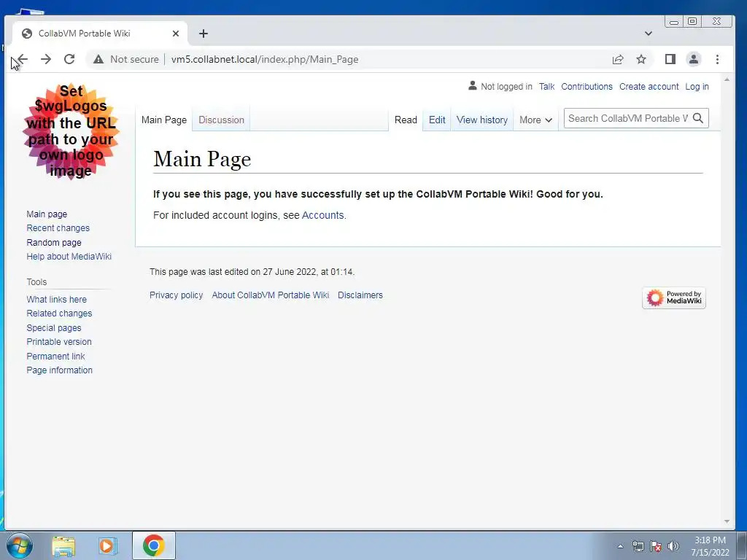The height and width of the screenshot is (560, 747).
Task: Open Help about MediaWiki
Action: coord(69,256)
